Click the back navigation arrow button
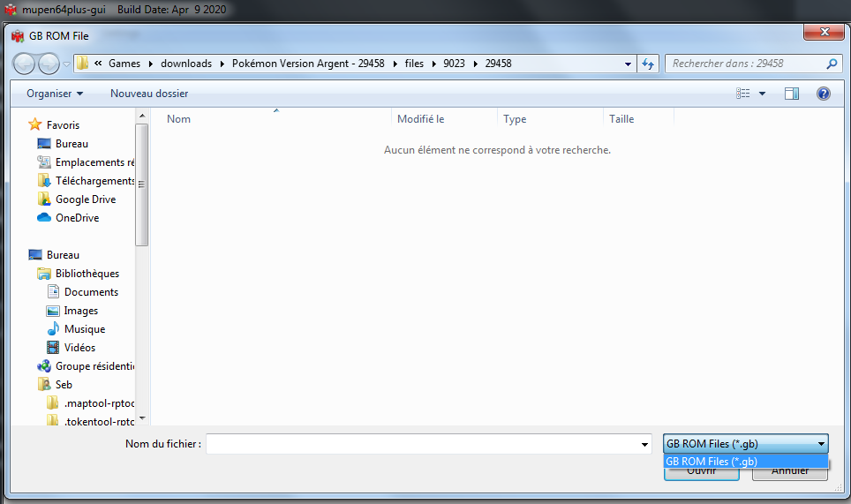This screenshot has width=851, height=504. pos(25,64)
